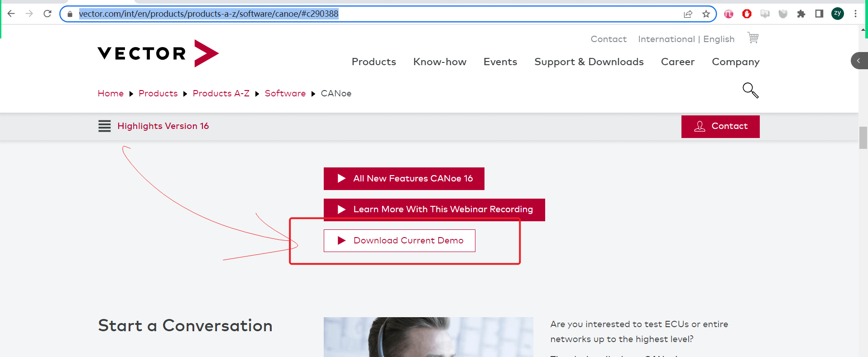The width and height of the screenshot is (868, 357).
Task: Click the headset man photo
Action: 428,337
